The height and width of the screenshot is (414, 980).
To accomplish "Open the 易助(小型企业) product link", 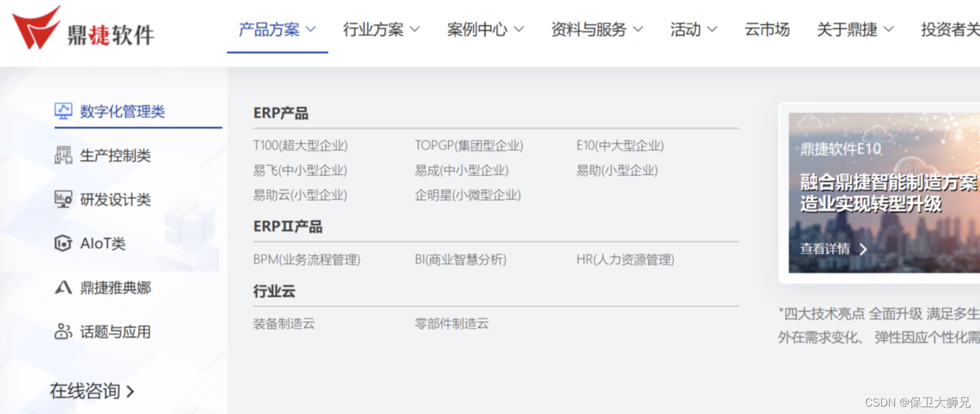I will [x=617, y=170].
